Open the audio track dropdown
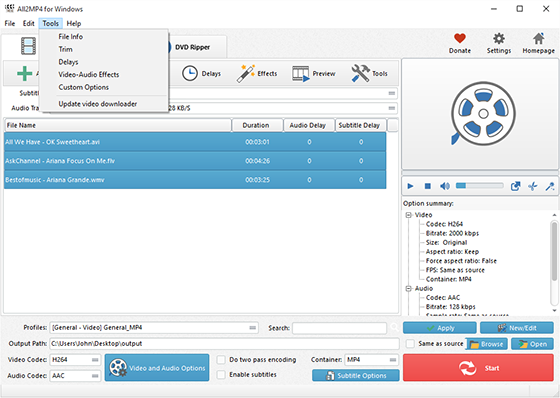Image resolution: width=560 pixels, height=398 pixels. tap(392, 108)
